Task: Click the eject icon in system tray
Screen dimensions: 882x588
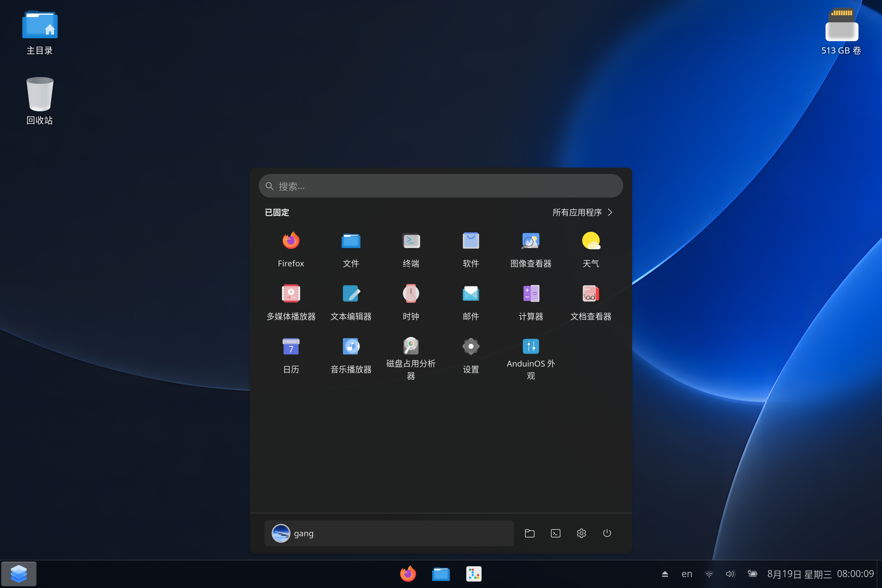Action: 665,574
